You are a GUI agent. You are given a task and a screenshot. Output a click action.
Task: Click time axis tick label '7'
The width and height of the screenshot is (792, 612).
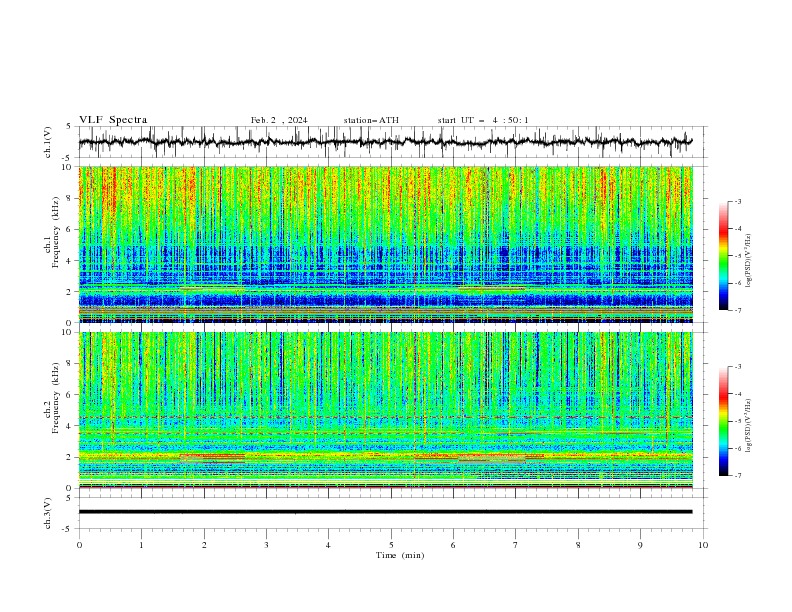(516, 545)
